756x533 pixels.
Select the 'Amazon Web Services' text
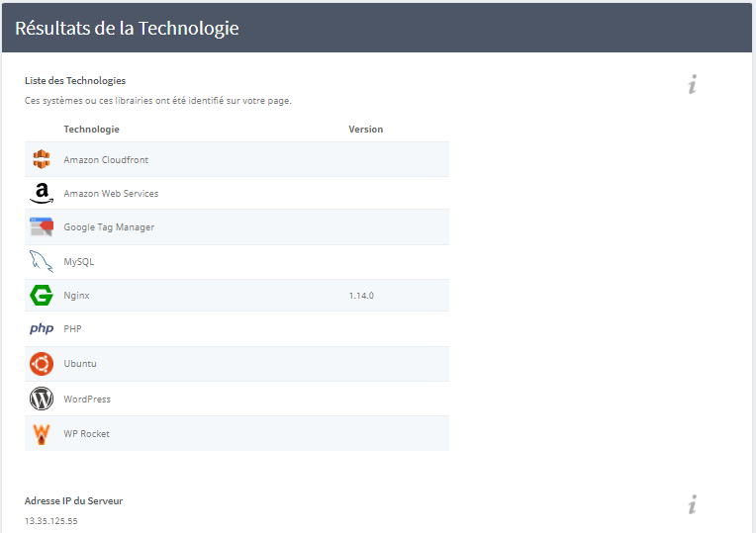click(x=111, y=194)
